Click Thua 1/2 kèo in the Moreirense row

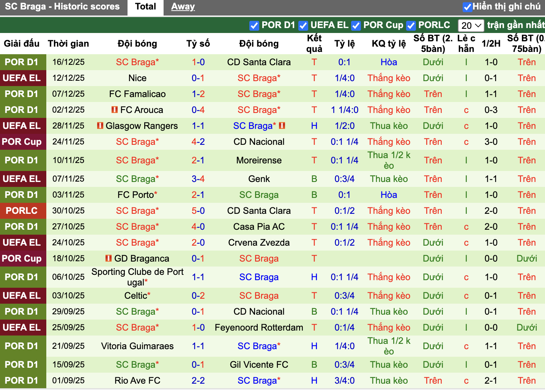[389, 160]
